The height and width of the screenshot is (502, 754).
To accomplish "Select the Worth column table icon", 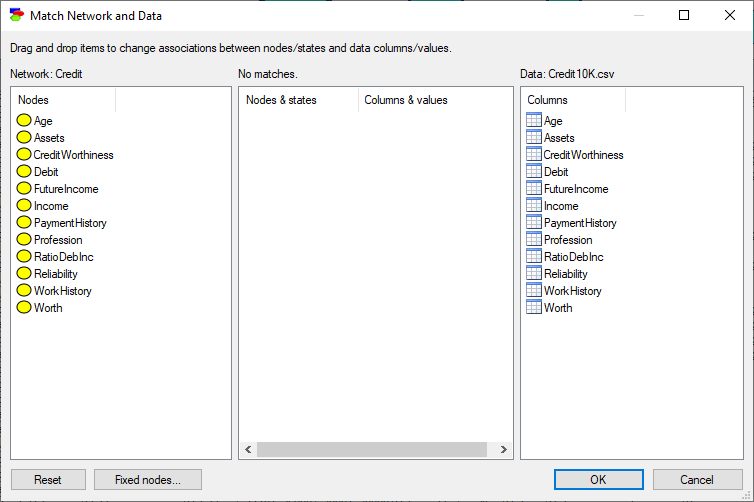I will click(x=534, y=307).
